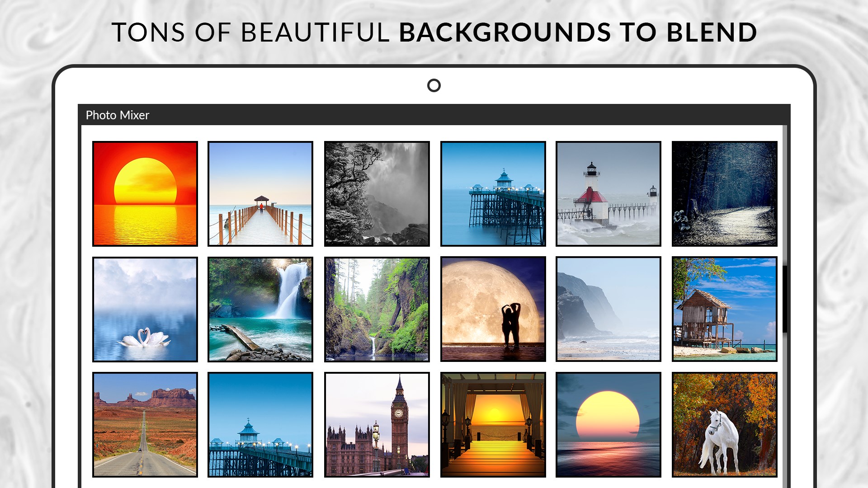Choose the blue pier pavilion in bottom row

tap(260, 425)
